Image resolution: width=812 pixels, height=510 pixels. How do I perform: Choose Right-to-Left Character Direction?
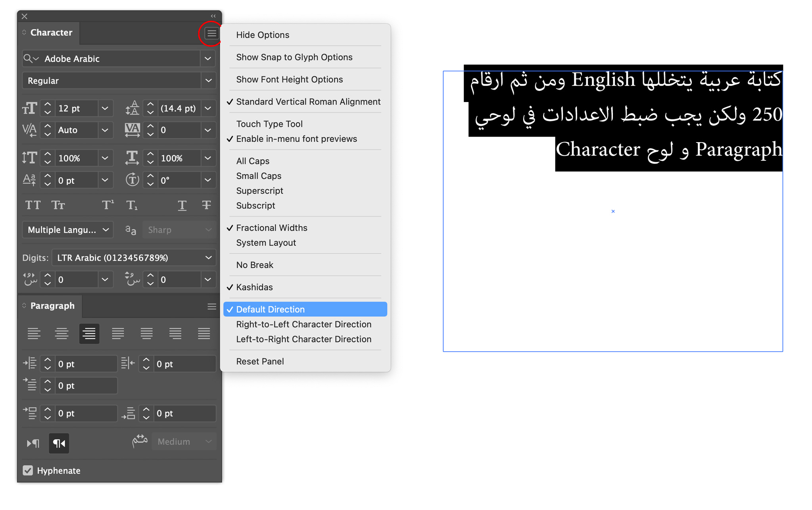(x=303, y=324)
